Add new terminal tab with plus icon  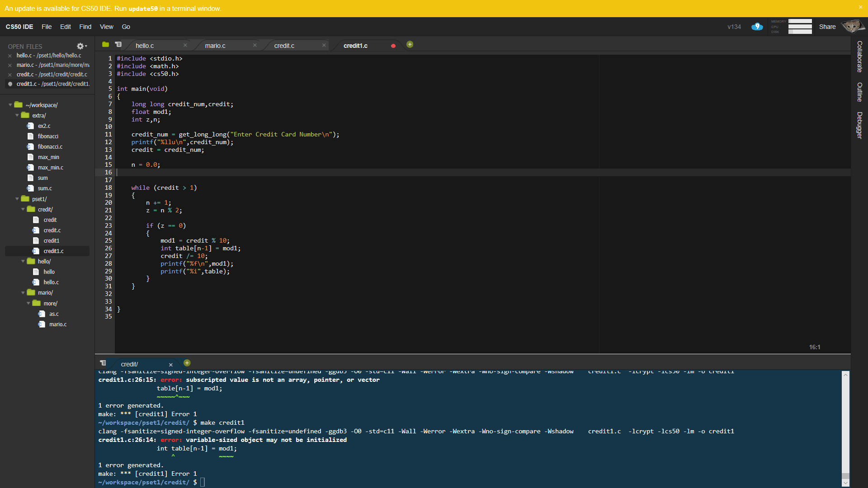point(187,363)
